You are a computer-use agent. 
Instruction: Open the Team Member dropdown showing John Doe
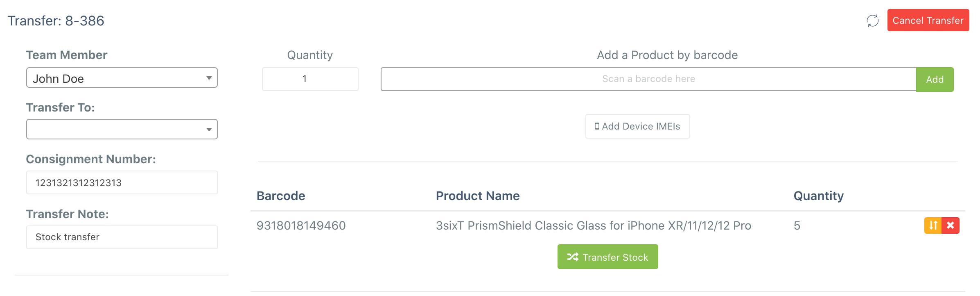pos(122,78)
